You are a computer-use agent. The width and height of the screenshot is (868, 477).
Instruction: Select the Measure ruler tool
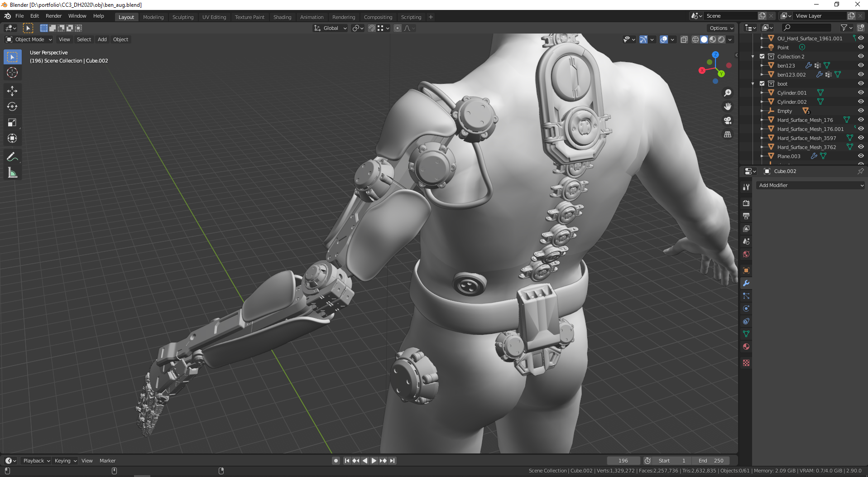click(12, 173)
